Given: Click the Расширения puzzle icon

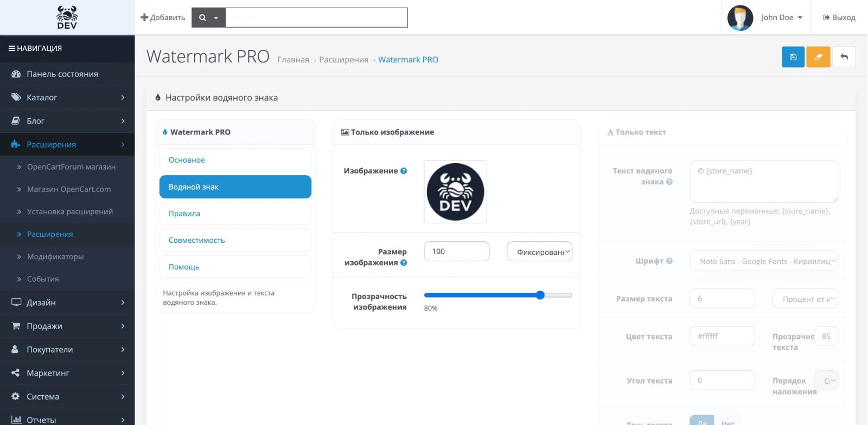Looking at the screenshot, I should click(x=16, y=144).
